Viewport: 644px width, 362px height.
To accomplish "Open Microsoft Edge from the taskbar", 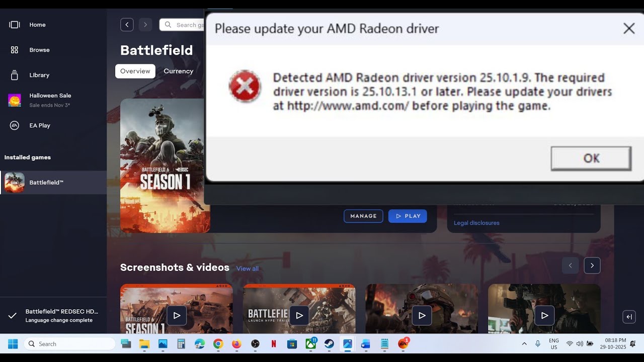I will pyautogui.click(x=200, y=344).
